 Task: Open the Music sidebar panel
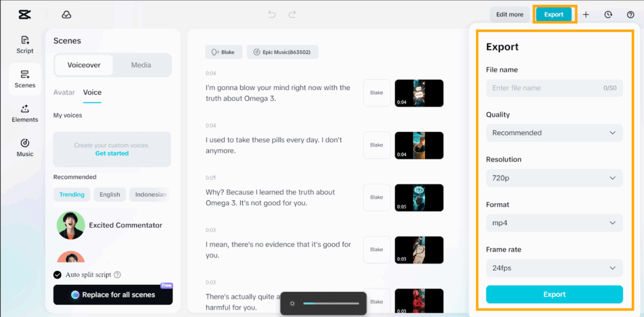coord(25,148)
